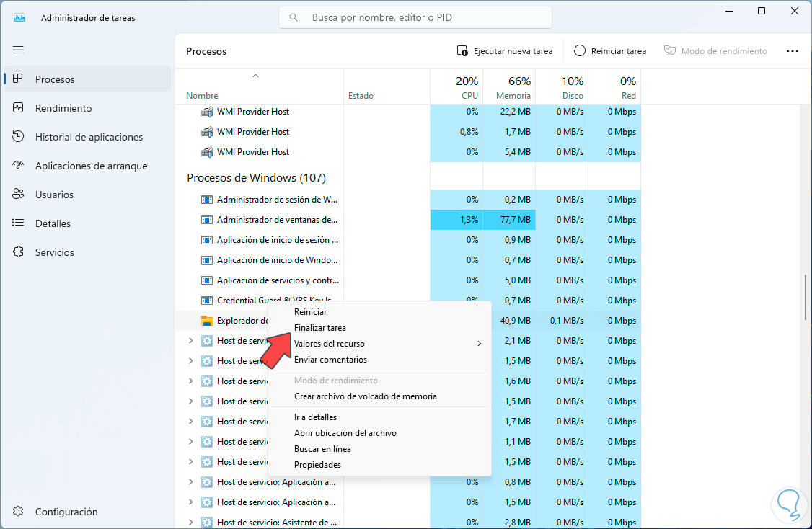Choose Ir a detalles in context menu
Screen dimensions: 812x529
[315, 417]
